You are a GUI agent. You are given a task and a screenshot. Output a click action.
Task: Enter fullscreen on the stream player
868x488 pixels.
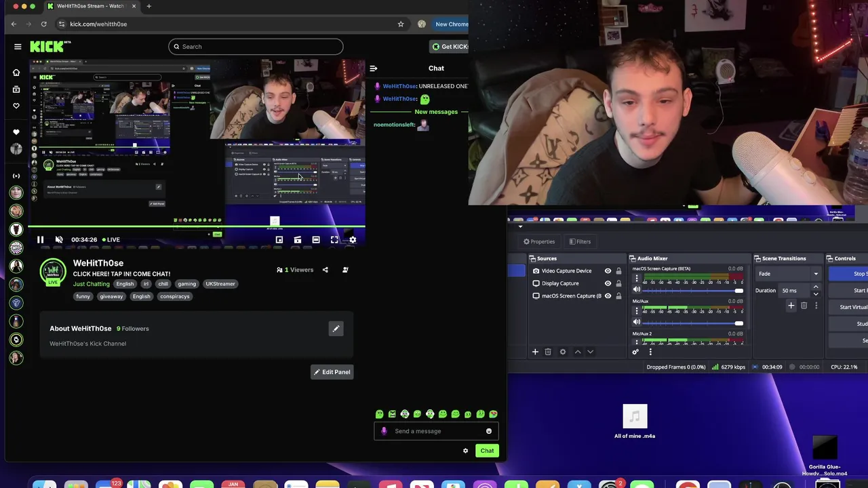click(x=334, y=239)
